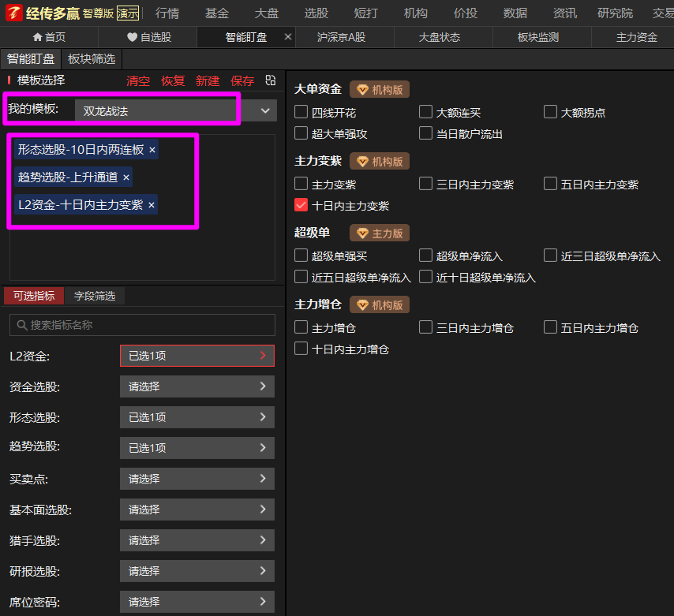The image size is (674, 616).
Task: Check the 超级单强买 option
Action: (301, 256)
